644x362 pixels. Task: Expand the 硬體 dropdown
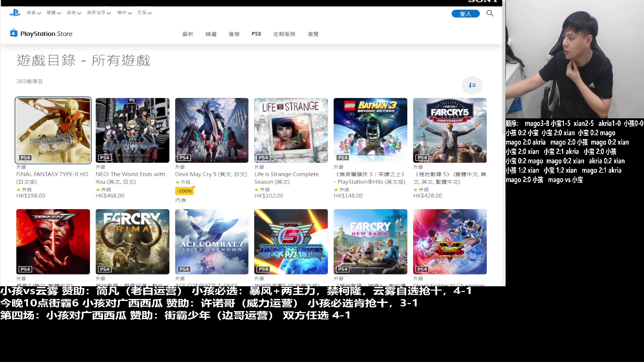coord(53,13)
